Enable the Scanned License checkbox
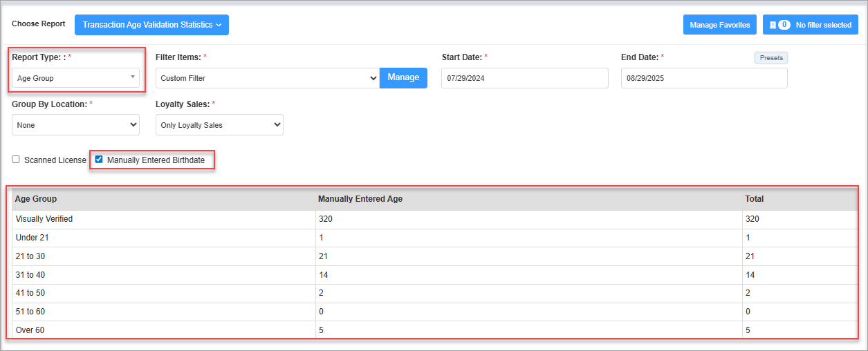The height and width of the screenshot is (351, 868). point(16,160)
